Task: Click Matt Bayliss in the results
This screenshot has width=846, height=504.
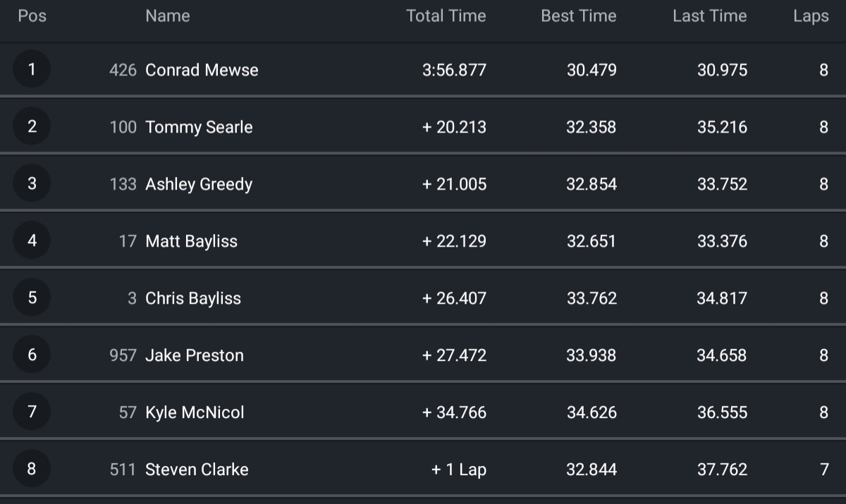Action: click(191, 241)
